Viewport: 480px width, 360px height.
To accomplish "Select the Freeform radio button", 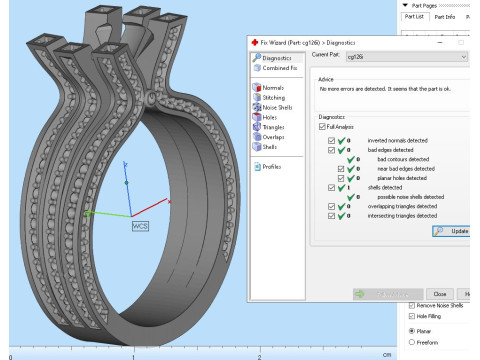I will pos(412,342).
